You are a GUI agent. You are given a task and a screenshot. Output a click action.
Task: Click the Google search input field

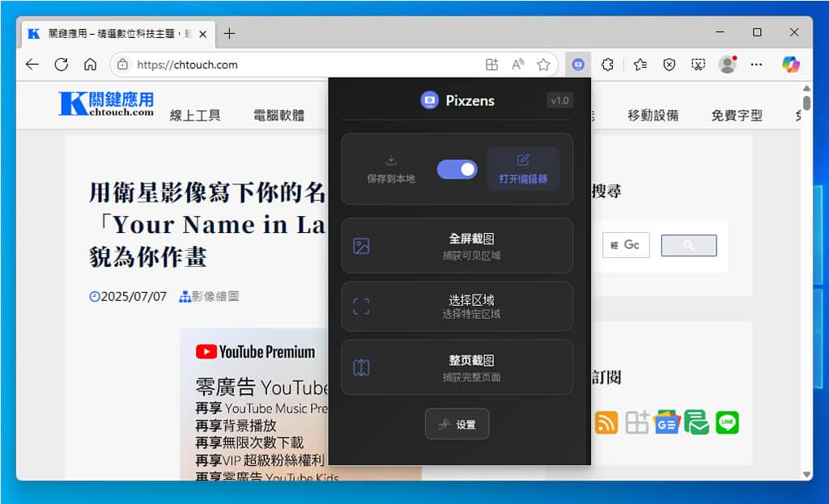click(626, 245)
